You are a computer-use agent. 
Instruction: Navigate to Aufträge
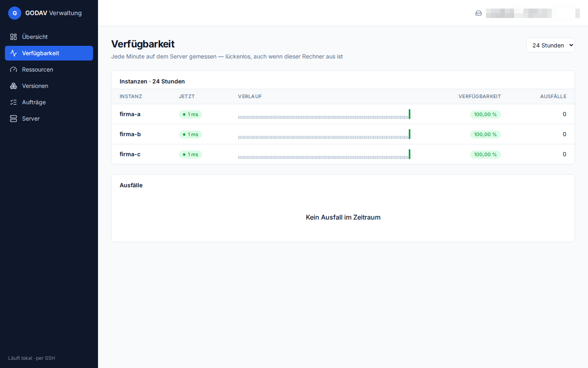pyautogui.click(x=49, y=102)
